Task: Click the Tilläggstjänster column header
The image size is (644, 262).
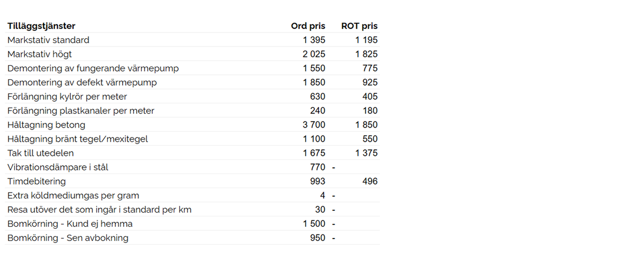Action: (41, 26)
